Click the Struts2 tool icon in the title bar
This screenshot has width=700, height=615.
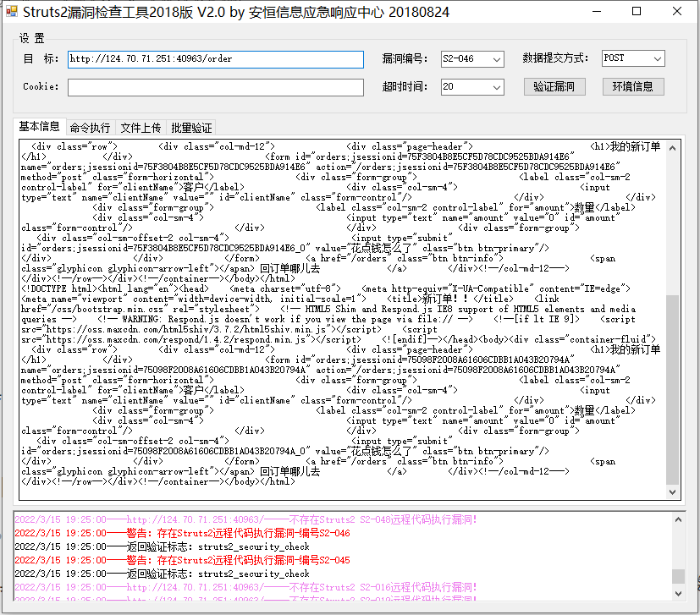point(12,12)
